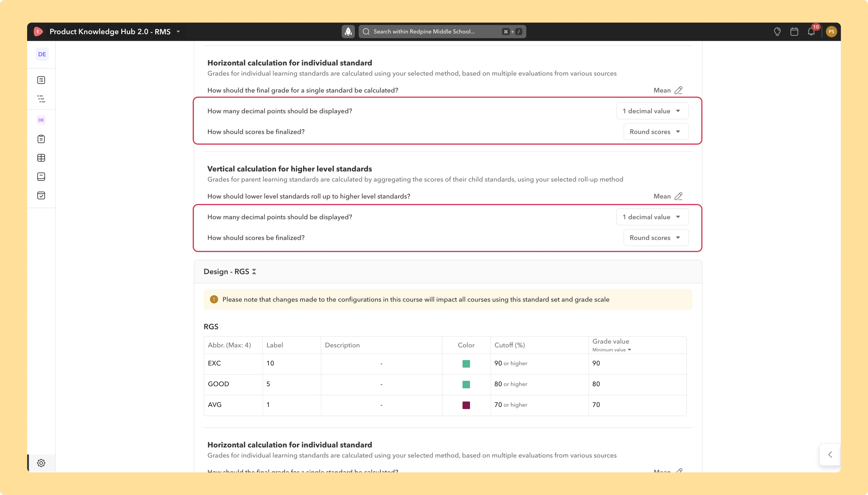Click the large DE course badge

(42, 54)
